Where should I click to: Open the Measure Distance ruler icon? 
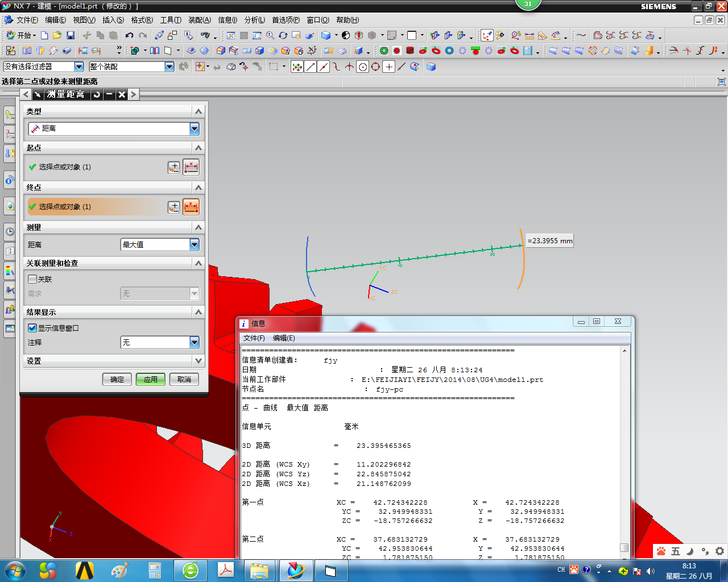point(530,35)
